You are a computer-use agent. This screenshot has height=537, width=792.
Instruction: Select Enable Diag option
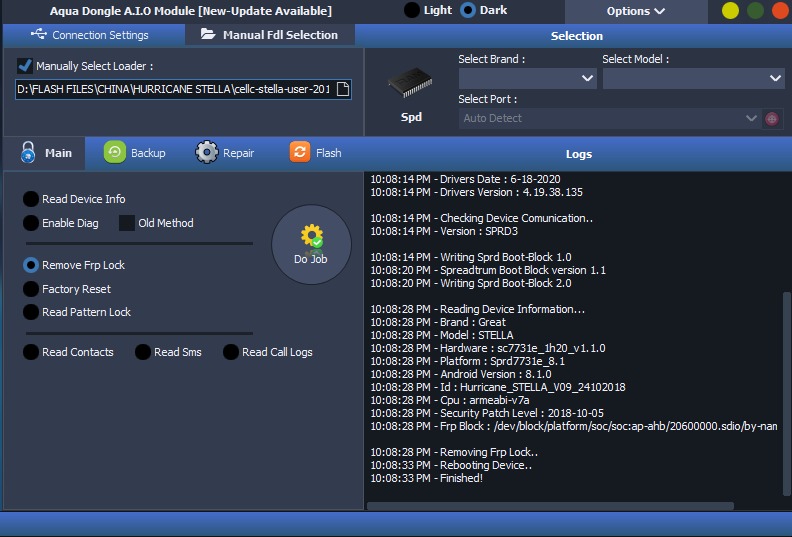[31, 223]
